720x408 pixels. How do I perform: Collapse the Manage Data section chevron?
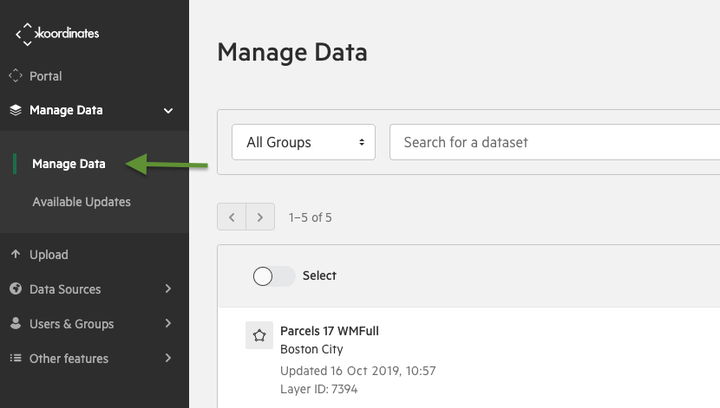pos(169,111)
